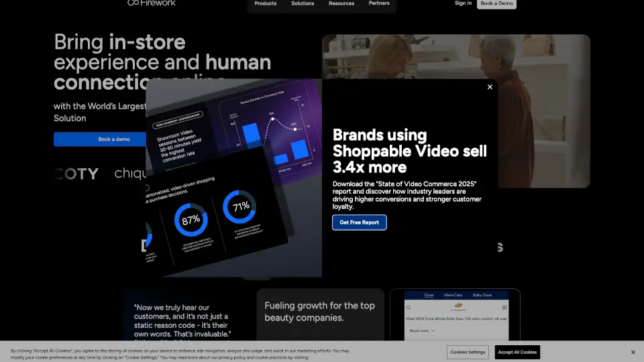Close the Shoppable Video popup

(490, 87)
